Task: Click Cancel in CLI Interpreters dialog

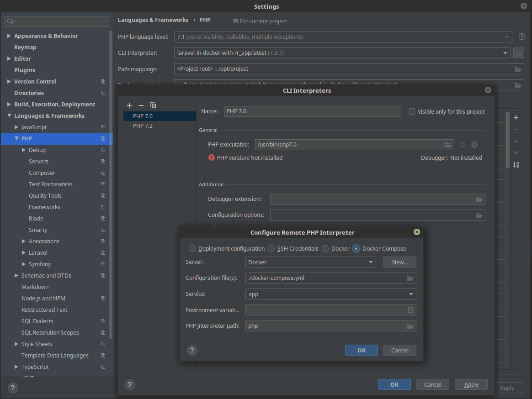Action: coord(432,384)
